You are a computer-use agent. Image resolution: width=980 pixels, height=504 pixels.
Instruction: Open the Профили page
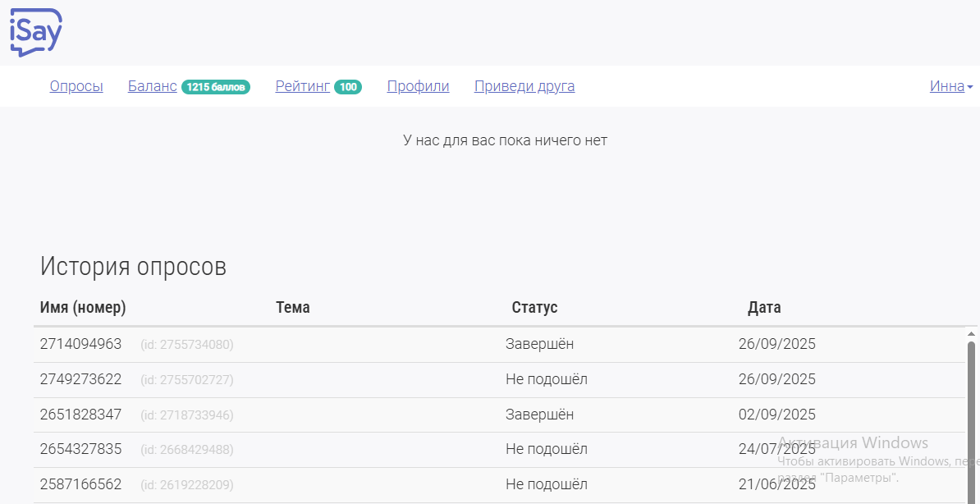(418, 86)
